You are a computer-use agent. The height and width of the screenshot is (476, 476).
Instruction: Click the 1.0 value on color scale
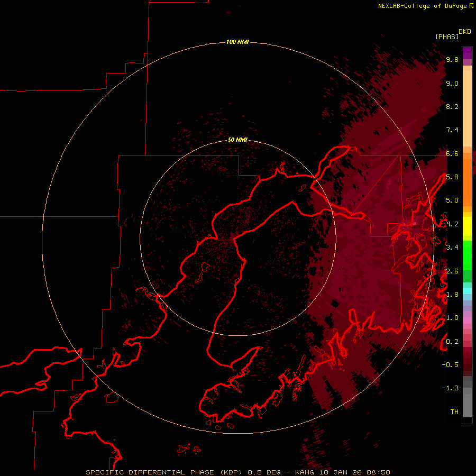click(452, 318)
